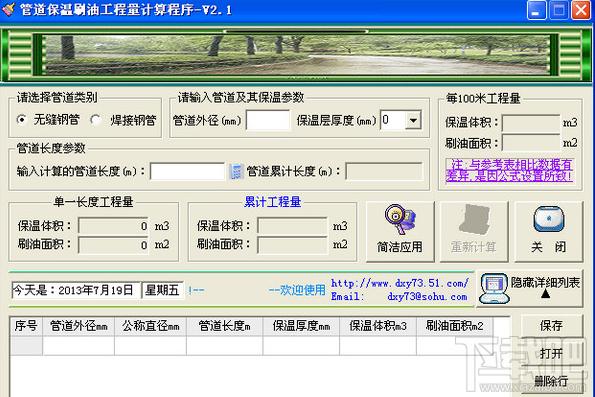This screenshot has height=397, width=595.
Task: Click the pipe length input field
Action: pos(187,172)
